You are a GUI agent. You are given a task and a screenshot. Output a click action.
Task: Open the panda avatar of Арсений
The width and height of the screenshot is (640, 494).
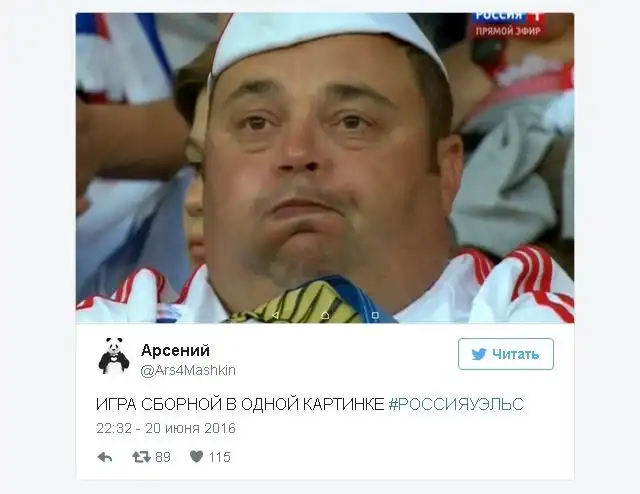(114, 356)
